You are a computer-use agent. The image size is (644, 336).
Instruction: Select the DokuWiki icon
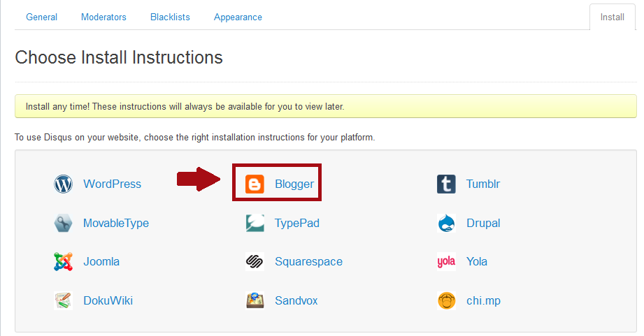point(63,300)
